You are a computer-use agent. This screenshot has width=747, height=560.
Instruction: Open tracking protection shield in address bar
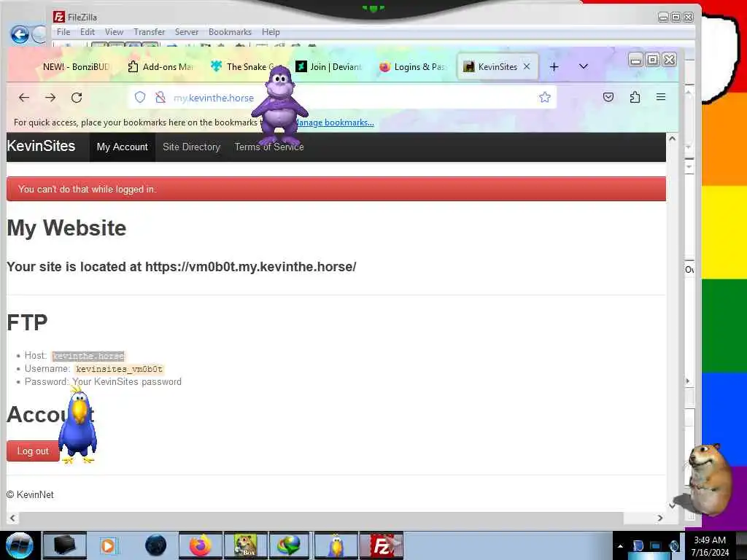(140, 98)
